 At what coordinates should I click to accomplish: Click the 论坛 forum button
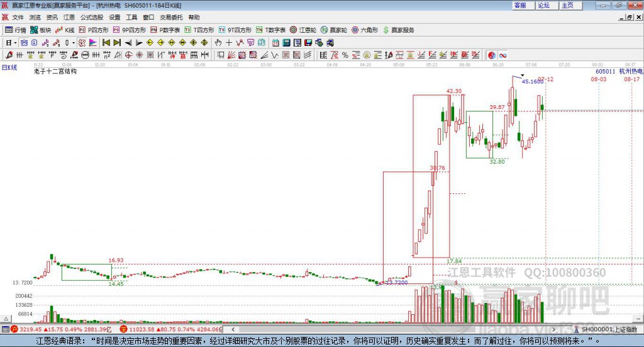tap(547, 5)
